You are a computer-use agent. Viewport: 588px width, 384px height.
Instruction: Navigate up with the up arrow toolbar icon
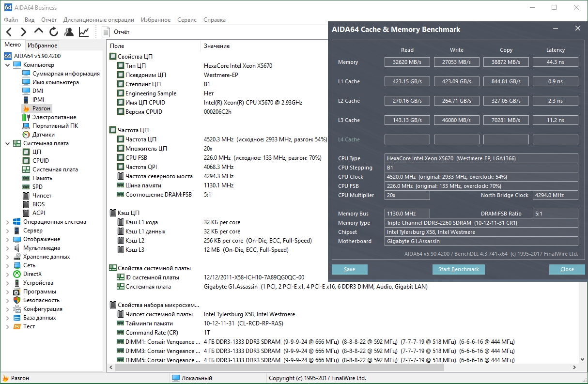[x=39, y=31]
